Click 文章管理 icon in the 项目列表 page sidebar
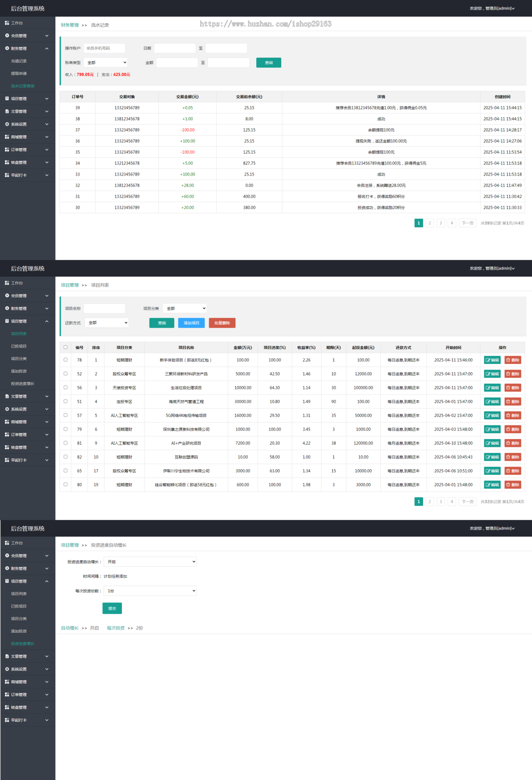Image resolution: width=532 pixels, height=780 pixels. click(x=7, y=396)
